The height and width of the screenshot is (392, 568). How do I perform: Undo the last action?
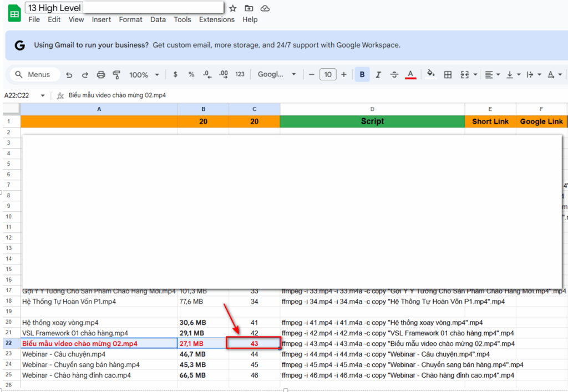69,74
